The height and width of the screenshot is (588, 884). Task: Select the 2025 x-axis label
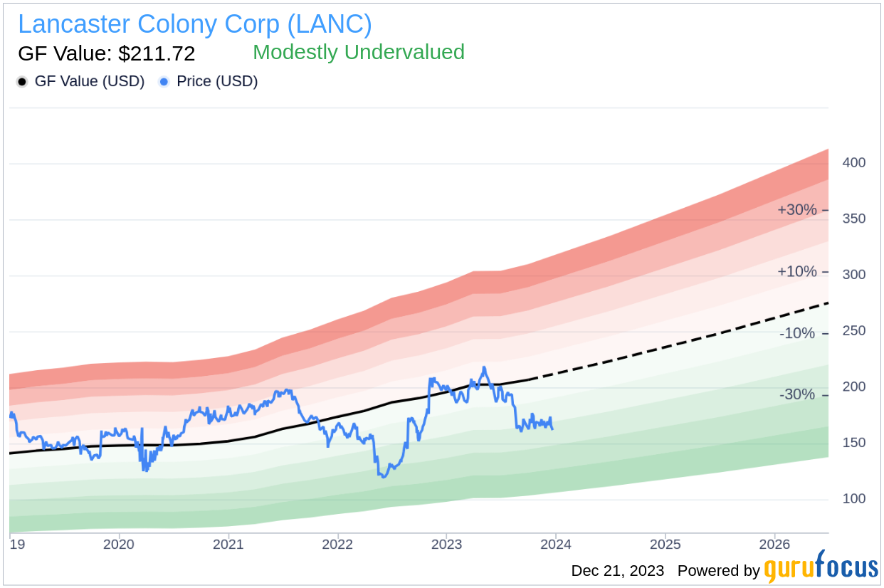pos(665,545)
